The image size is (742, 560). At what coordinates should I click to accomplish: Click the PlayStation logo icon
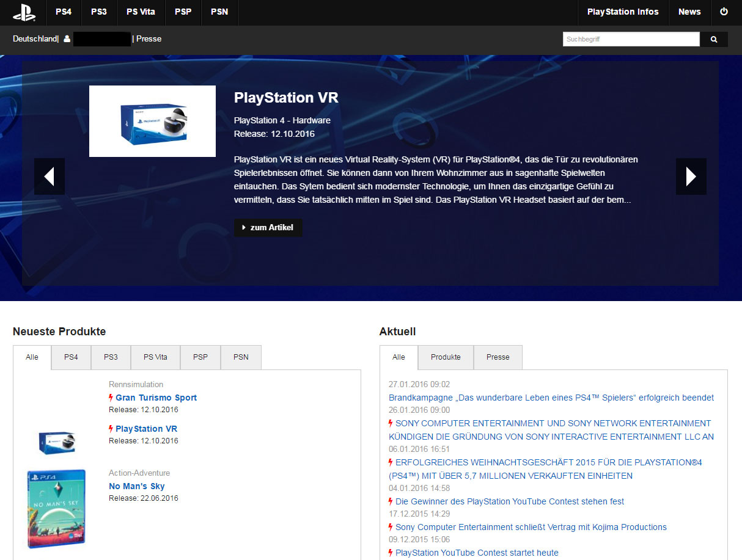(24, 12)
